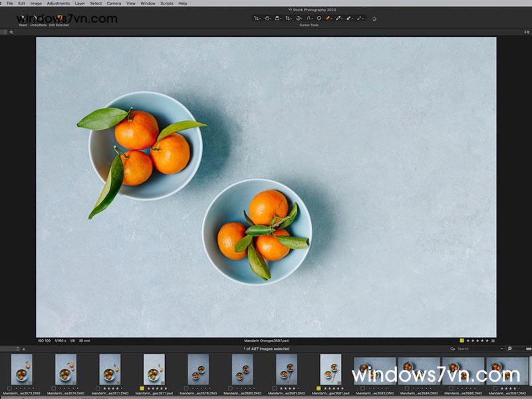Open the Pointer tool dropdown arrow

tap(260, 19)
